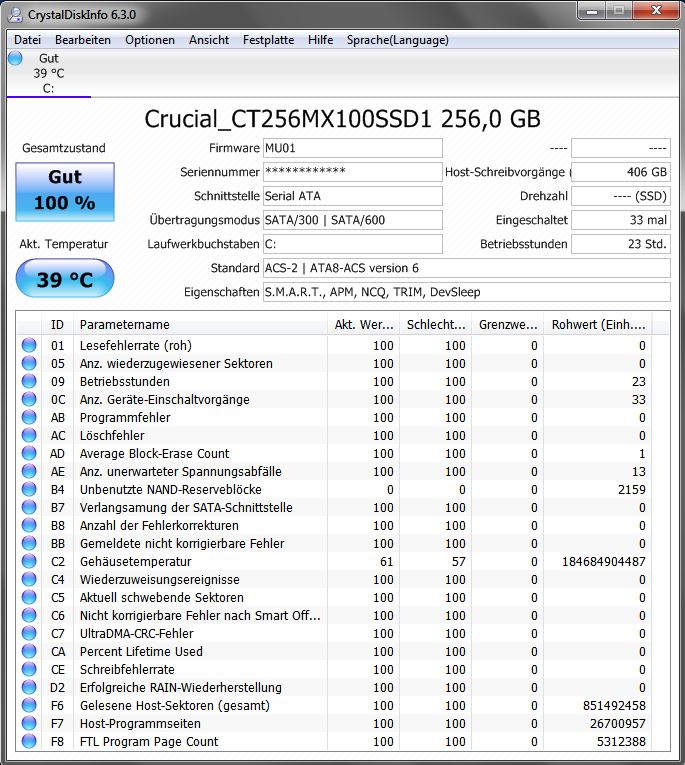The image size is (685, 765).
Task: Open the Ansicht menu
Action: click(209, 40)
